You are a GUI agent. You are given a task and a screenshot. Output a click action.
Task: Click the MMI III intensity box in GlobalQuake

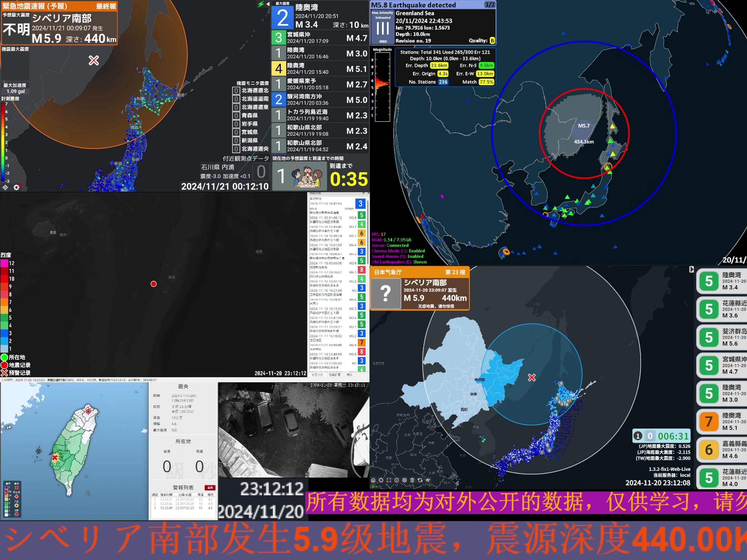click(383, 27)
